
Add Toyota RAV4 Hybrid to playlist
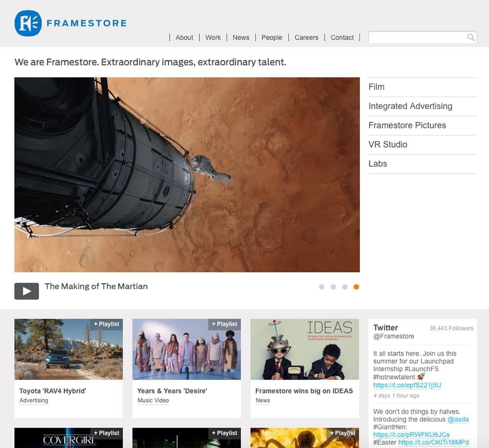pyautogui.click(x=106, y=324)
